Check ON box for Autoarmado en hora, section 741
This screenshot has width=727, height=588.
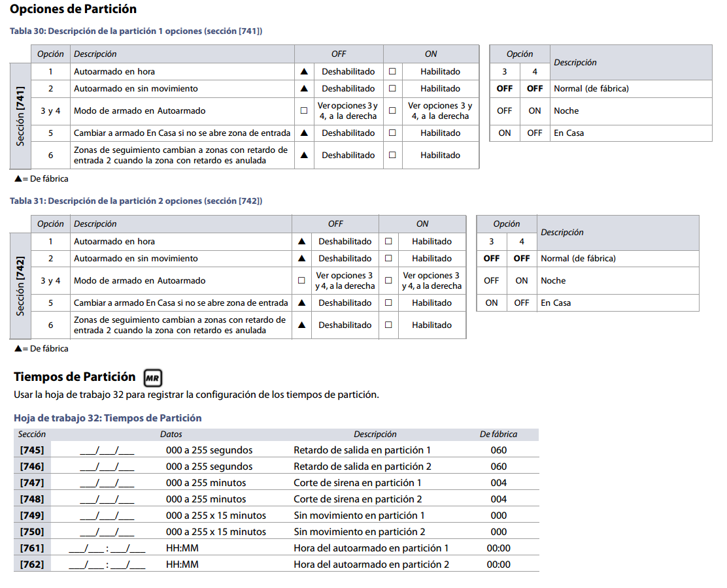(392, 71)
